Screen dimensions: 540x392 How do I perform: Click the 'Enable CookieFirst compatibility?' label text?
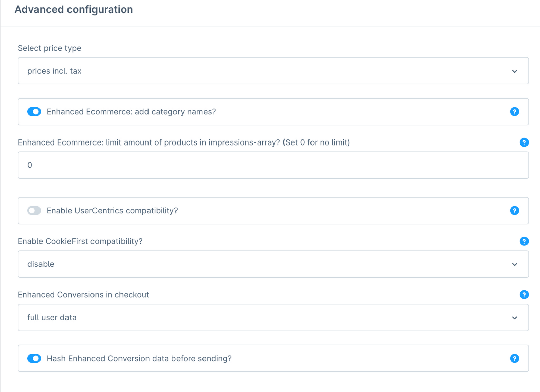tap(80, 241)
